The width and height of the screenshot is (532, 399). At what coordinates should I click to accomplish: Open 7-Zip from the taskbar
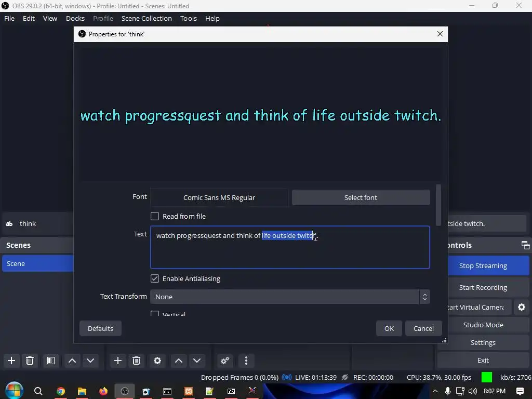pos(231,391)
